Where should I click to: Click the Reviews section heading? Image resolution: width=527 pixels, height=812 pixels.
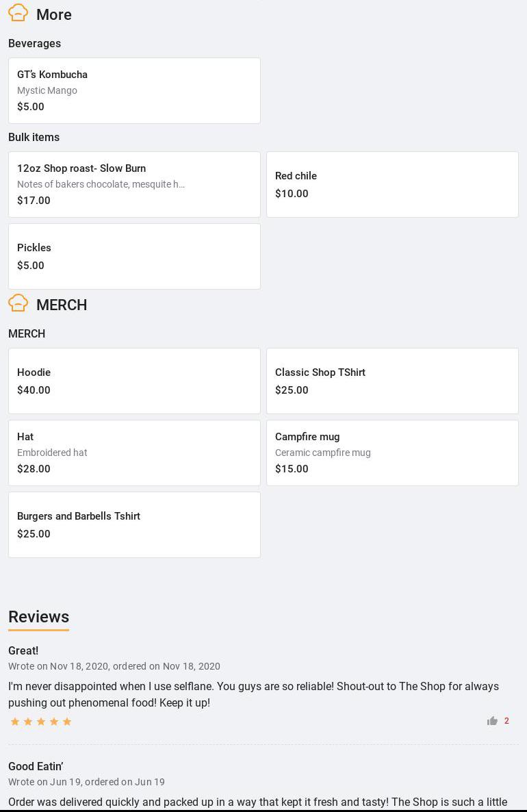[38, 617]
